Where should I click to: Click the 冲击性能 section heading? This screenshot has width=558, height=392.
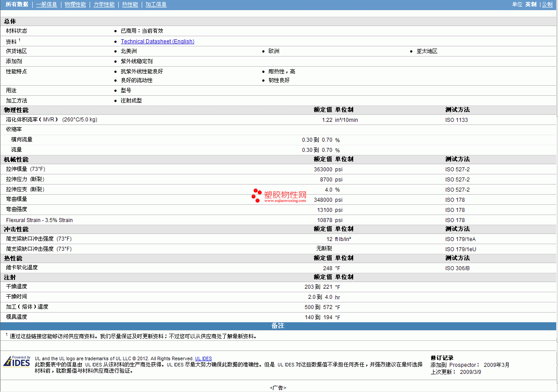pos(16,229)
